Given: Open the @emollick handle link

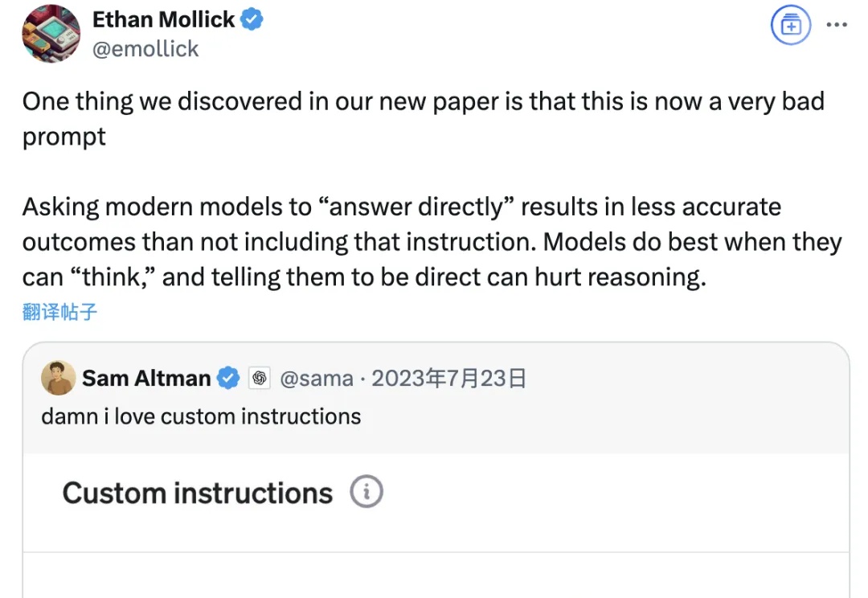Looking at the screenshot, I should [145, 49].
